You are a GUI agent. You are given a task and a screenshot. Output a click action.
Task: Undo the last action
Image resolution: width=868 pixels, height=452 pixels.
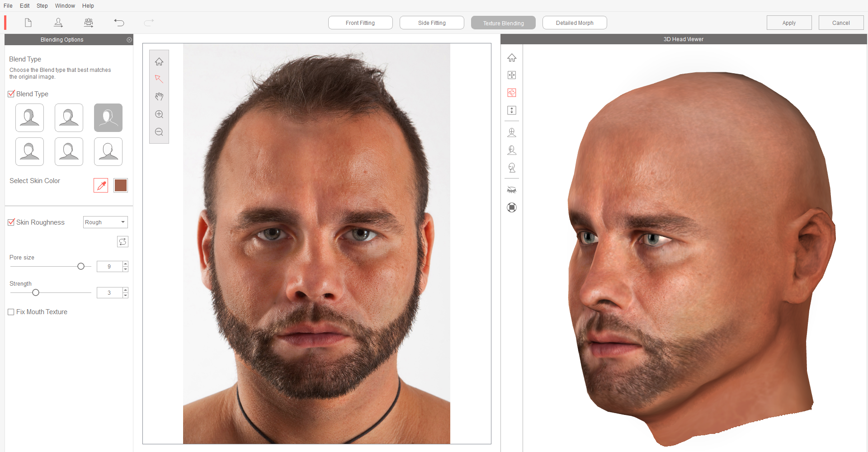coord(119,23)
